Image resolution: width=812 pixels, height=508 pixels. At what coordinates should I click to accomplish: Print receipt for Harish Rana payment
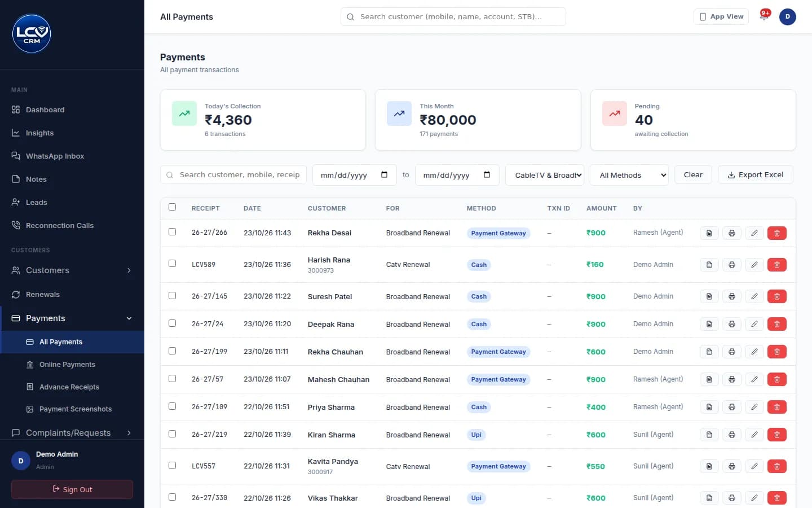pyautogui.click(x=732, y=265)
